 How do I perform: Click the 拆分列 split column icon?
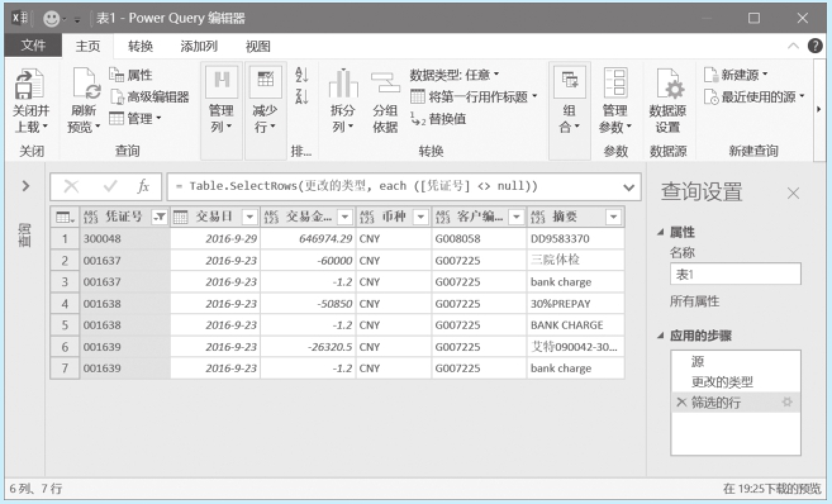343,85
